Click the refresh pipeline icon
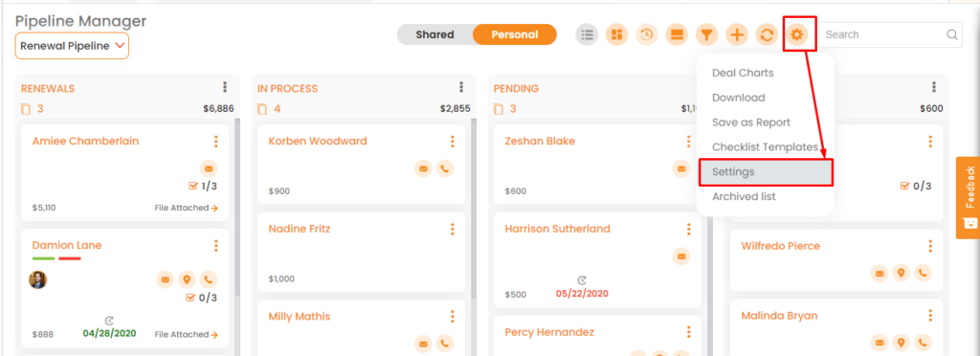Image resolution: width=980 pixels, height=356 pixels. point(767,35)
